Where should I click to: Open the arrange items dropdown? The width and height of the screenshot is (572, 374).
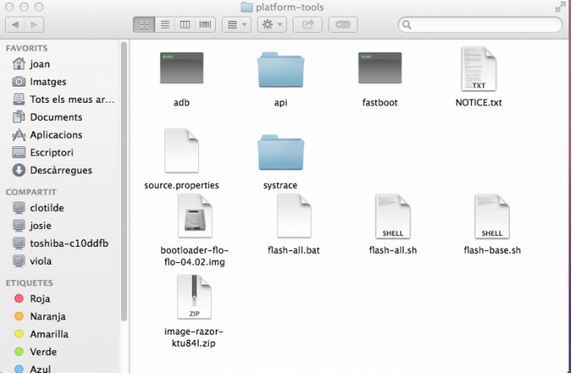pos(236,24)
